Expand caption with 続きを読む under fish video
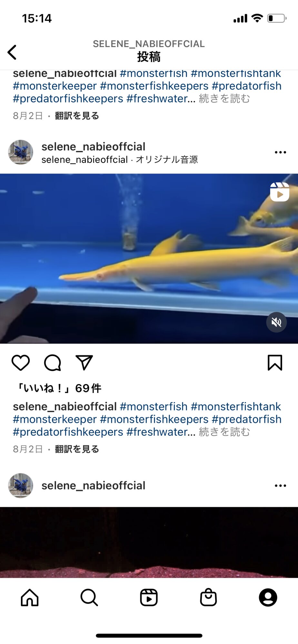The image size is (298, 644). [224, 432]
